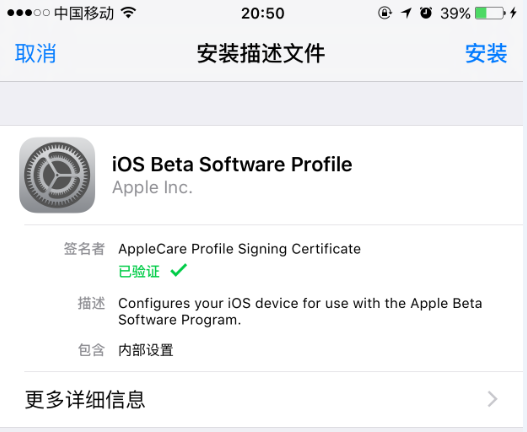Tap the chevron beside 更多详细信息
This screenshot has width=527, height=432.
pyautogui.click(x=492, y=399)
